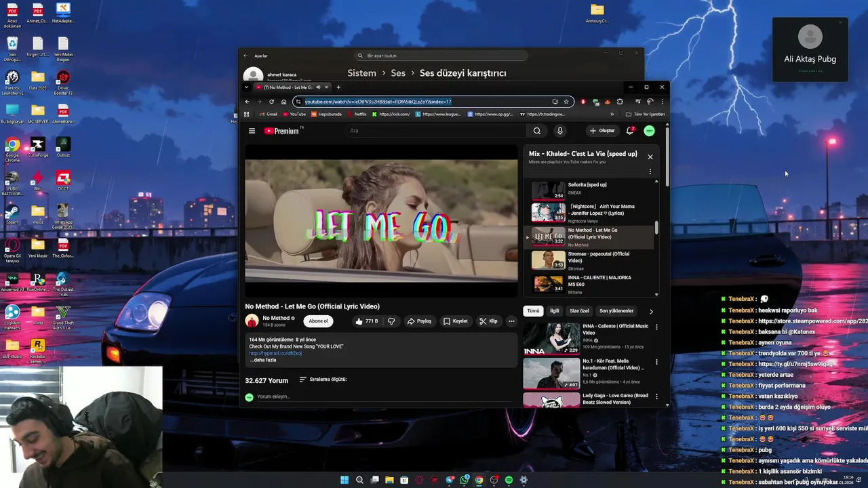868x488 pixels.
Task: Open Chrome apps grid in bookmarks bar
Action: [247, 114]
